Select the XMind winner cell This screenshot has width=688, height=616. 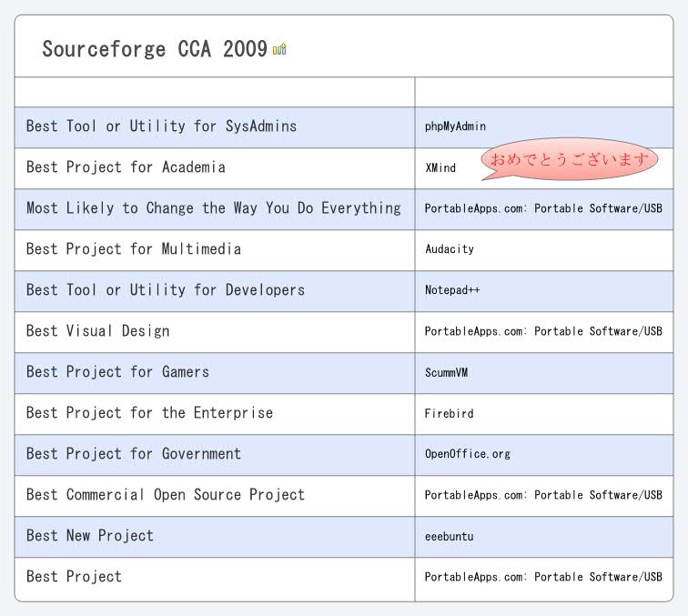(440, 167)
